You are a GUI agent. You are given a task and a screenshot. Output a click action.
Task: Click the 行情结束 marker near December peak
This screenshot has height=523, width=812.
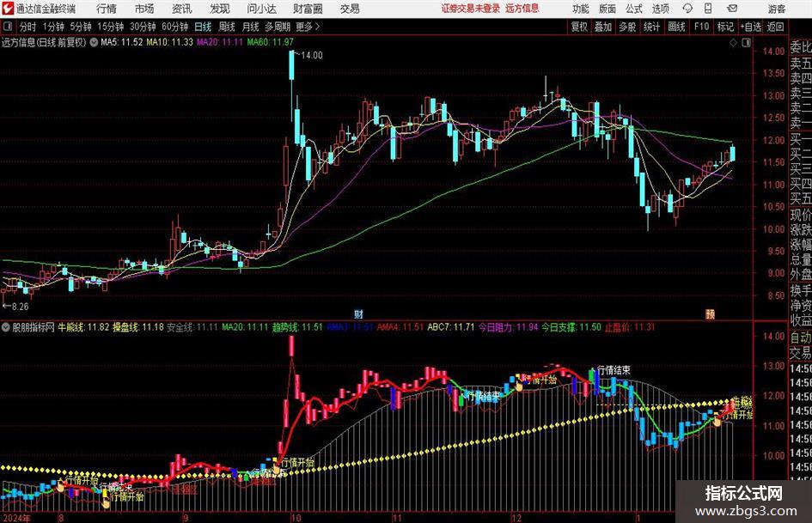tap(614, 370)
